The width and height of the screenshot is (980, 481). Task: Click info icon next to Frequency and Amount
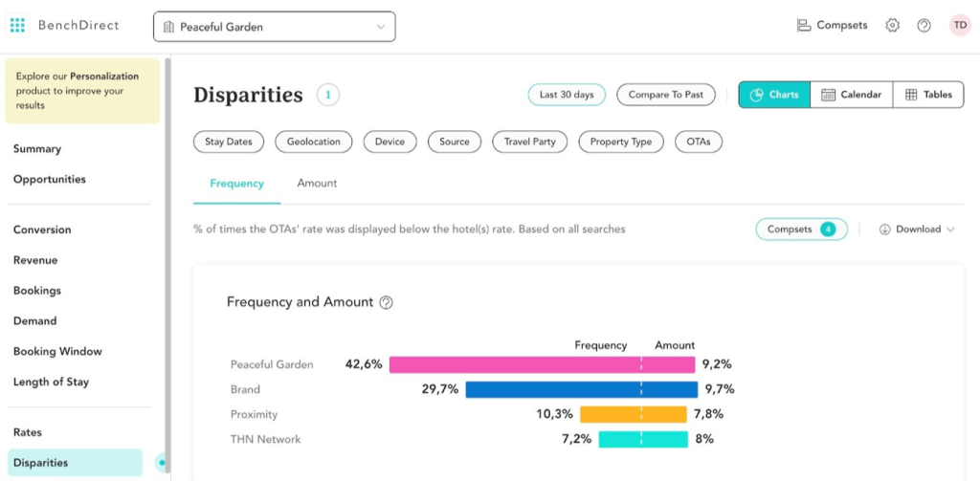[x=387, y=302]
